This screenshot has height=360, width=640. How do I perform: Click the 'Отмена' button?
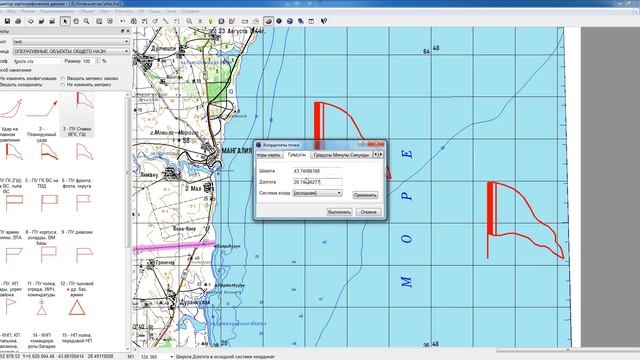tap(369, 212)
